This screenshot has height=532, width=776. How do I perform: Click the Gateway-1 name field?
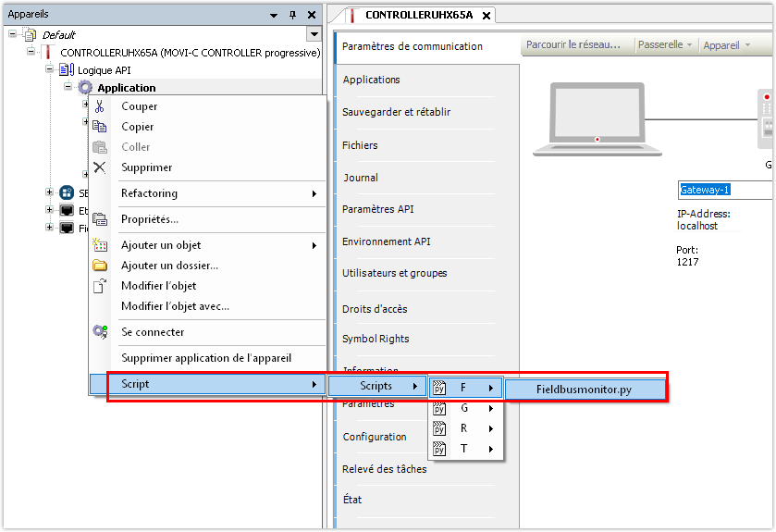pyautogui.click(x=725, y=190)
